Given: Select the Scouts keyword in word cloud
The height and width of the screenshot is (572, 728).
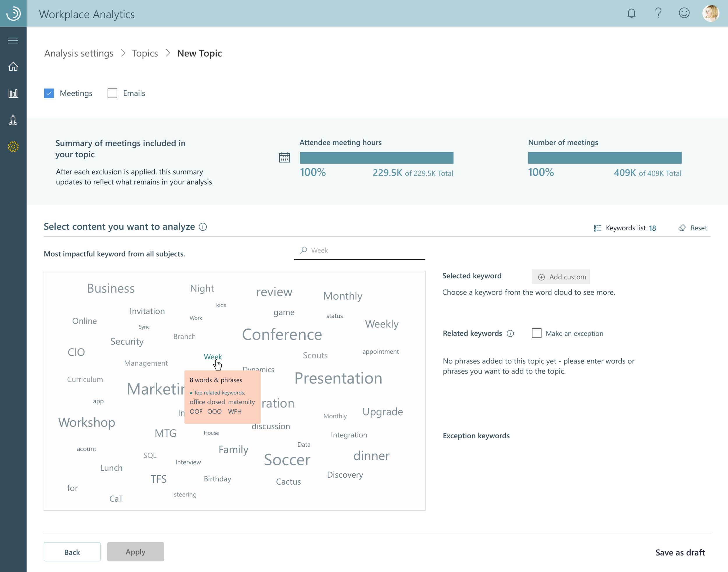Looking at the screenshot, I should tap(315, 355).
